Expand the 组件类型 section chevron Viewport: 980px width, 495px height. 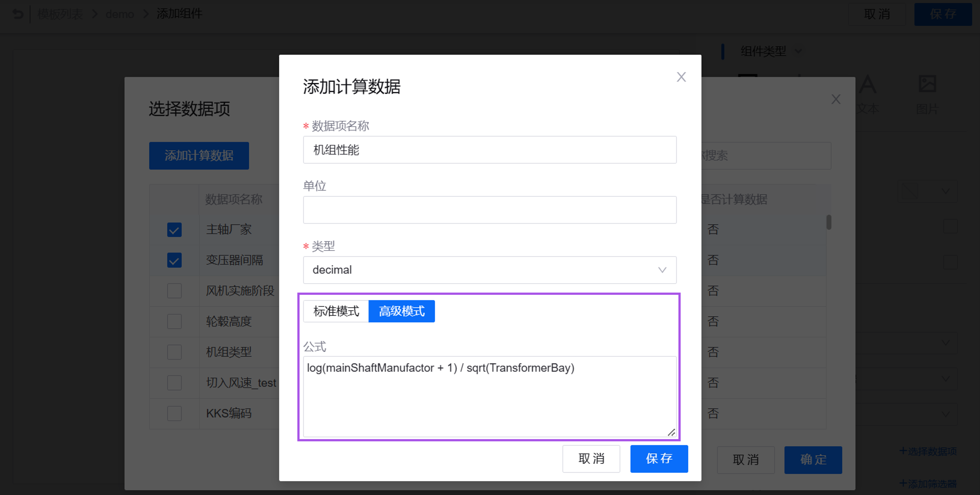[x=798, y=51]
